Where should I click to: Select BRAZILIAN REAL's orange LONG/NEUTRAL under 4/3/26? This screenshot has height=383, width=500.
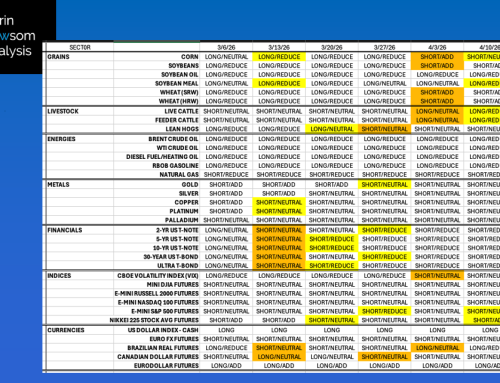pyautogui.click(x=437, y=348)
